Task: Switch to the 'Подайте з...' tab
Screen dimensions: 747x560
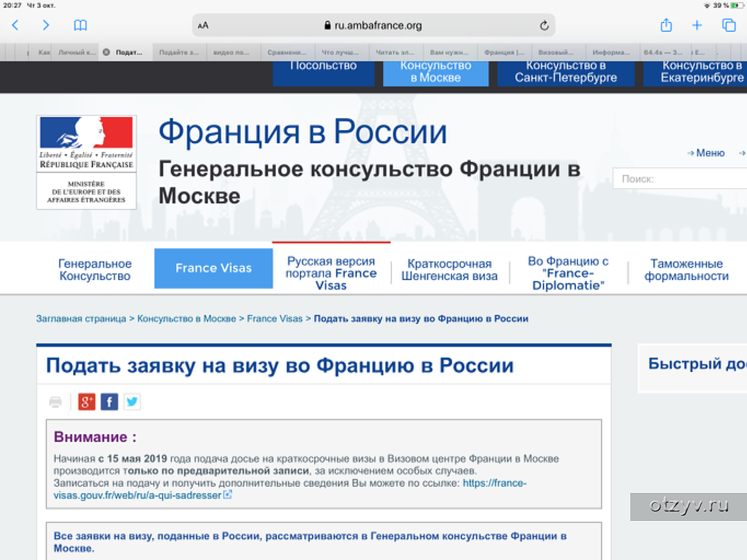Action: click(179, 52)
